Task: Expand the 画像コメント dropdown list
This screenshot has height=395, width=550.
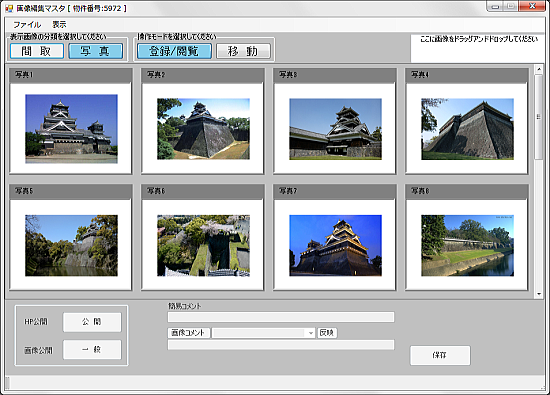Action: (x=311, y=333)
